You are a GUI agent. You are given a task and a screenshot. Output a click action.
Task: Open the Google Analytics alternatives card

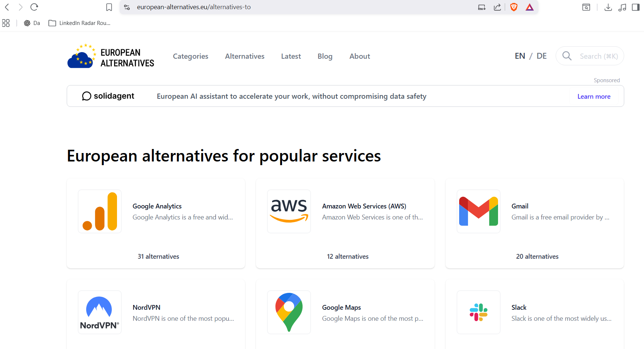click(x=156, y=223)
